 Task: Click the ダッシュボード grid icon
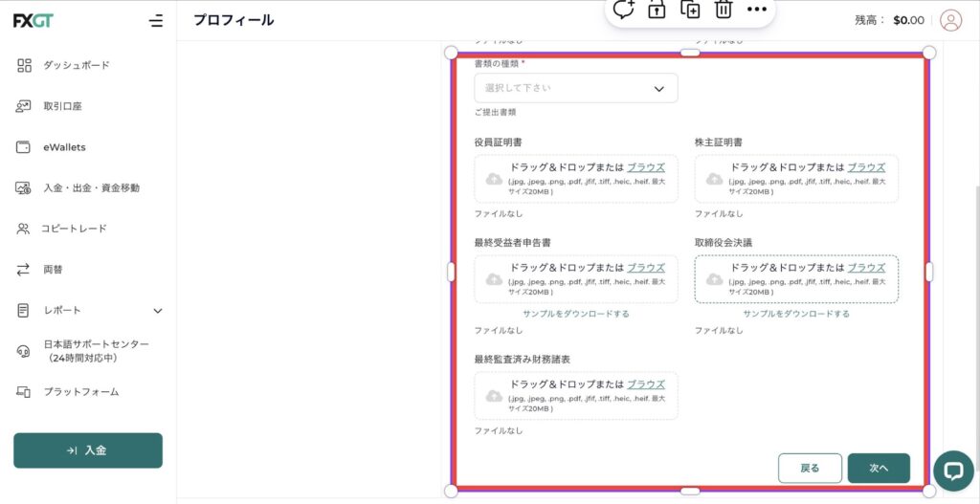coord(24,66)
